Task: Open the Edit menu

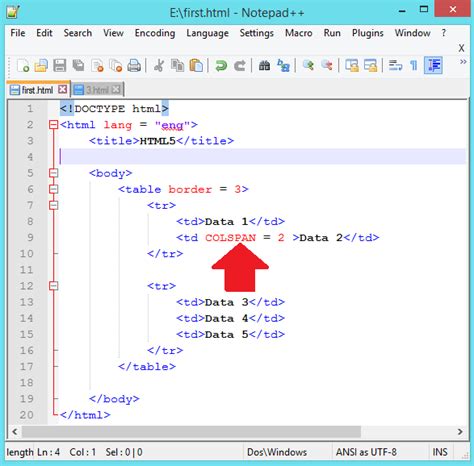Action: (x=44, y=33)
